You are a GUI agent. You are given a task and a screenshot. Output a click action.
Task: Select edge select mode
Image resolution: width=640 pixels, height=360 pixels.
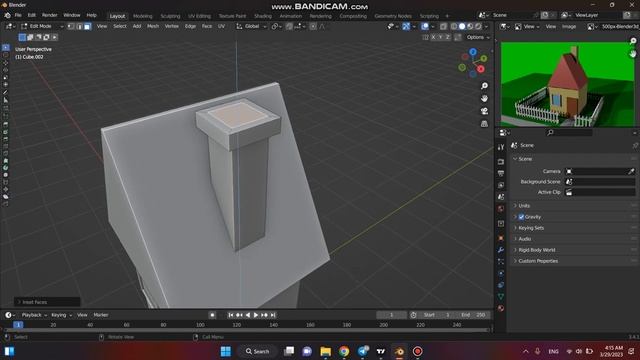point(79,26)
